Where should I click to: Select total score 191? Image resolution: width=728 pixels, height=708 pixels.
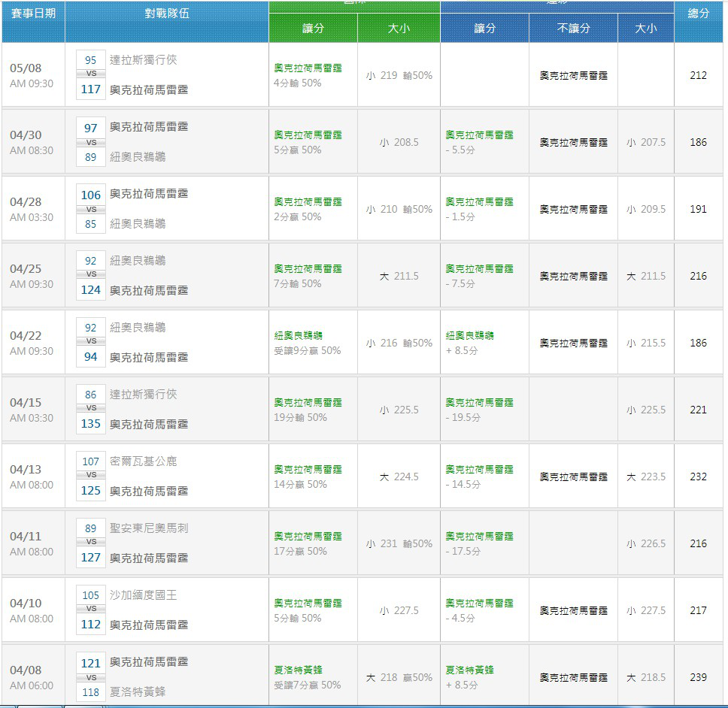(x=698, y=209)
